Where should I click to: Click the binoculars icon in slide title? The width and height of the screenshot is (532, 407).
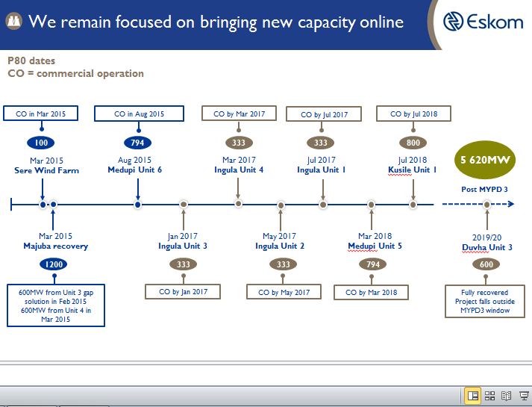click(x=14, y=21)
